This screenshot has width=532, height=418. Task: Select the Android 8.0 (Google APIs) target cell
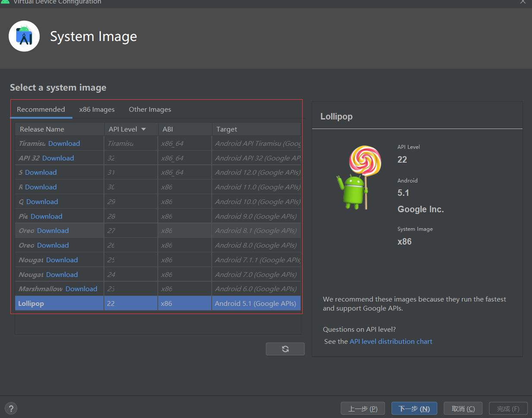[257, 245]
